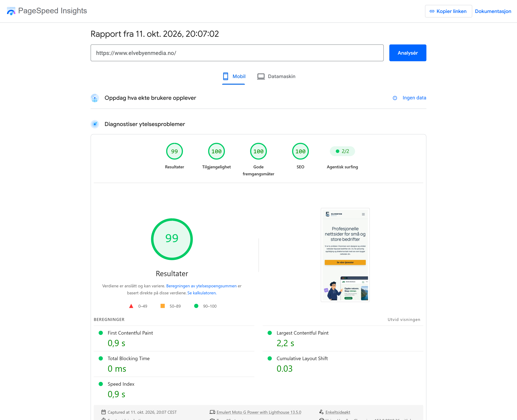The height and width of the screenshot is (420, 517).
Task: Jump to the Tilgjengelighet score gauge
Action: pyautogui.click(x=216, y=151)
